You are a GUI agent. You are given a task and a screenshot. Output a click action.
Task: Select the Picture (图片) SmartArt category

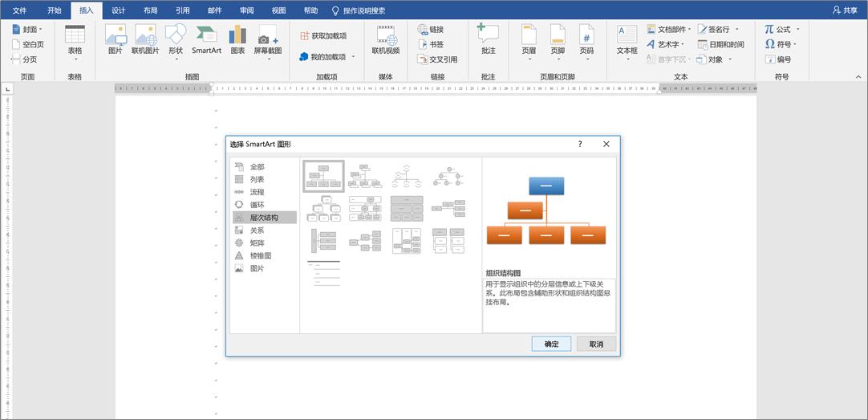coord(265,269)
